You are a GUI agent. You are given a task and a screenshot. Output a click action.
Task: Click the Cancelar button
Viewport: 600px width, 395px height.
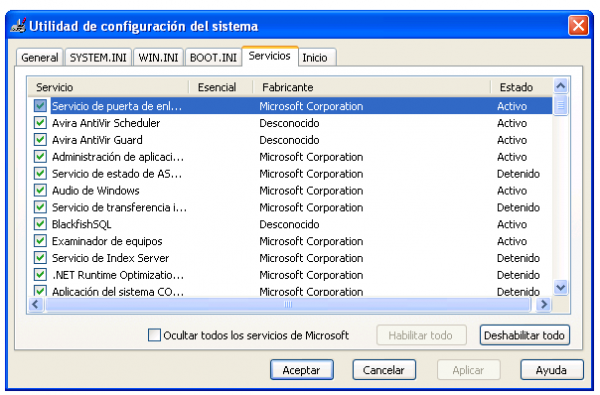click(x=384, y=370)
